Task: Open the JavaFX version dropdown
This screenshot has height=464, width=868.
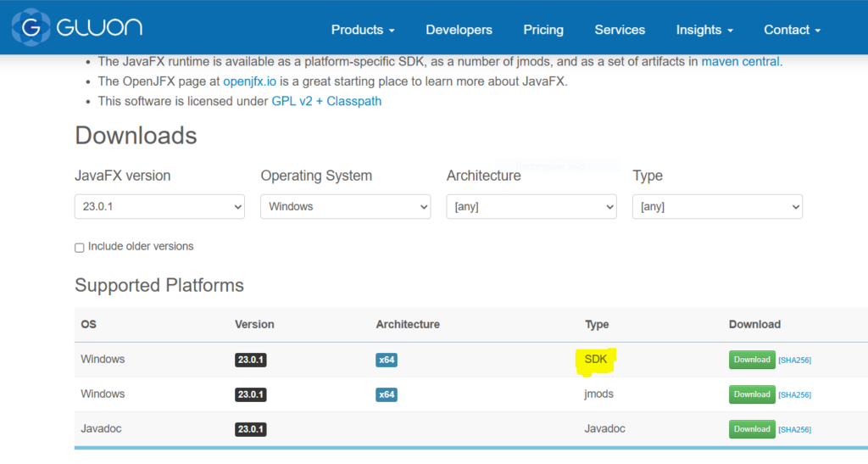Action: click(159, 206)
